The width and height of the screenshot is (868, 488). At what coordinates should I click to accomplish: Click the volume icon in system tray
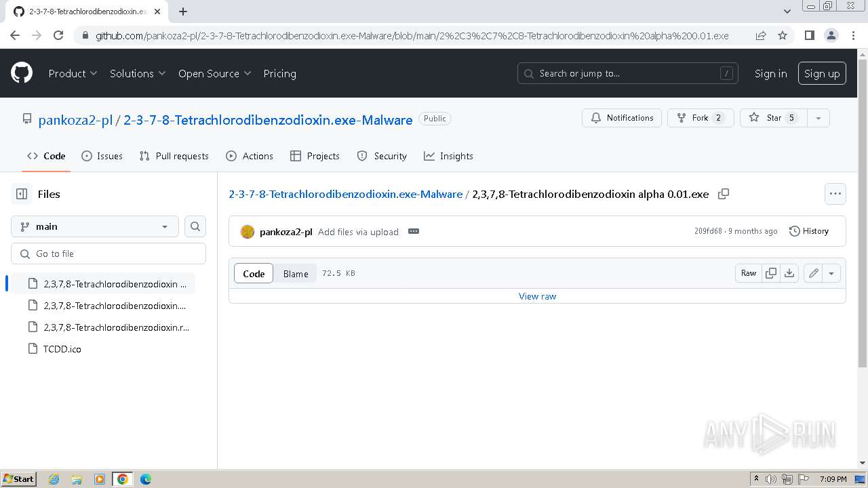point(771,479)
